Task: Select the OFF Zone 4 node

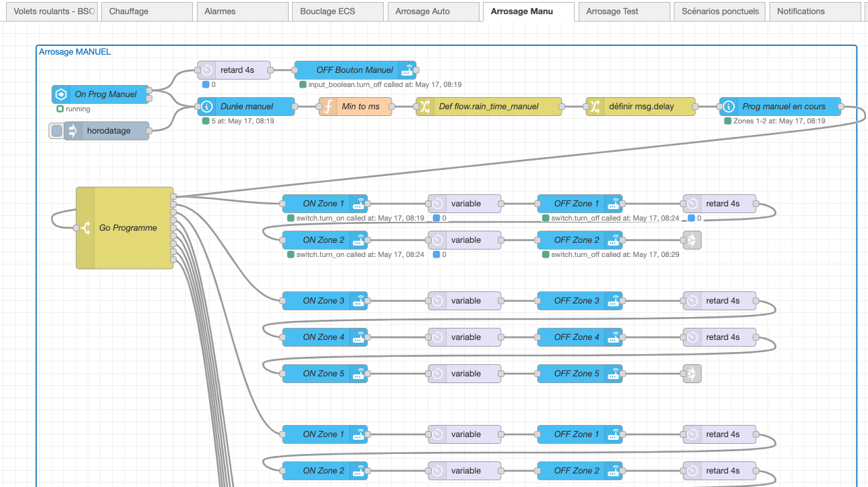Action: click(577, 337)
